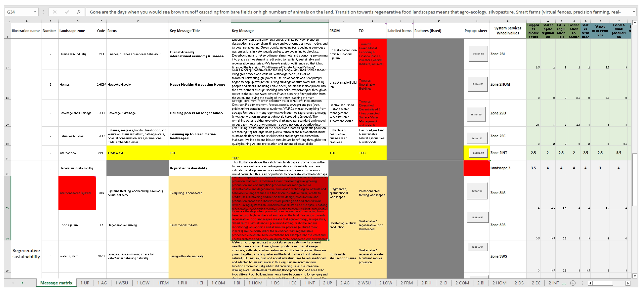Click the Cancel entry X icon
Image resolution: width=644 pixels, height=293 pixels.
[x=55, y=12]
